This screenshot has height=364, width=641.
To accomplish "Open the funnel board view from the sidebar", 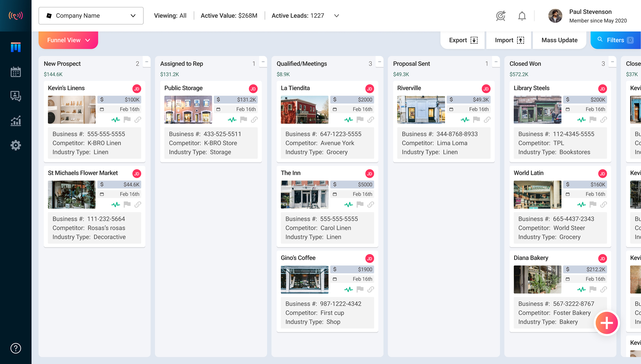I will point(15,47).
